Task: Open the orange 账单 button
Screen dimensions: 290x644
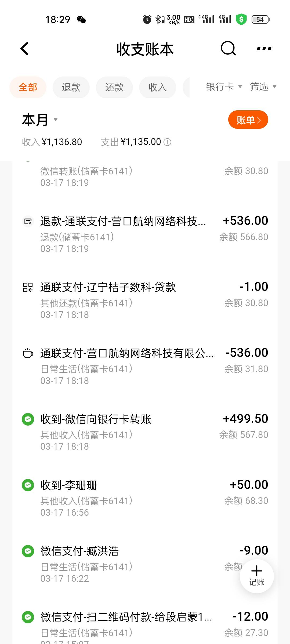Action: click(x=248, y=120)
